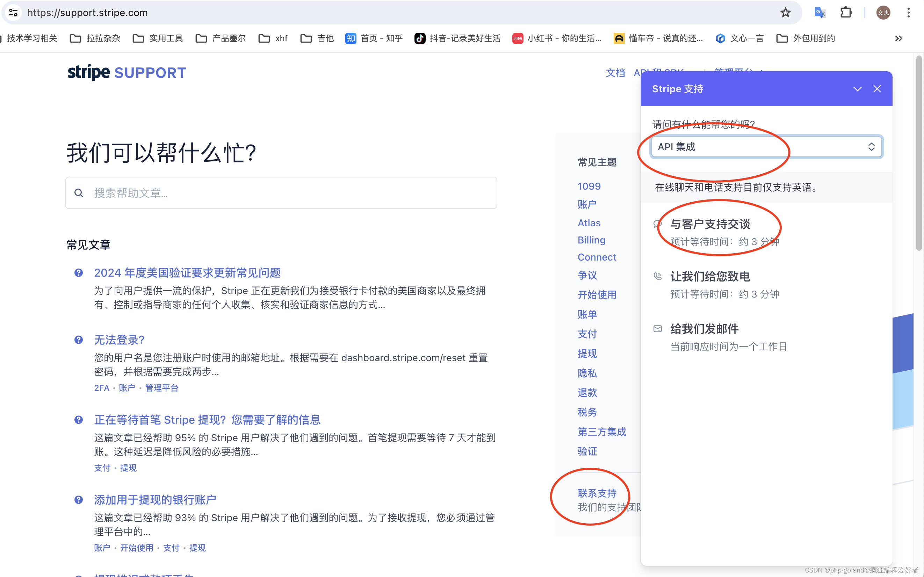The height and width of the screenshot is (577, 924).
Task: Open the 外包用到的 bookmark folder
Action: coord(806,38)
